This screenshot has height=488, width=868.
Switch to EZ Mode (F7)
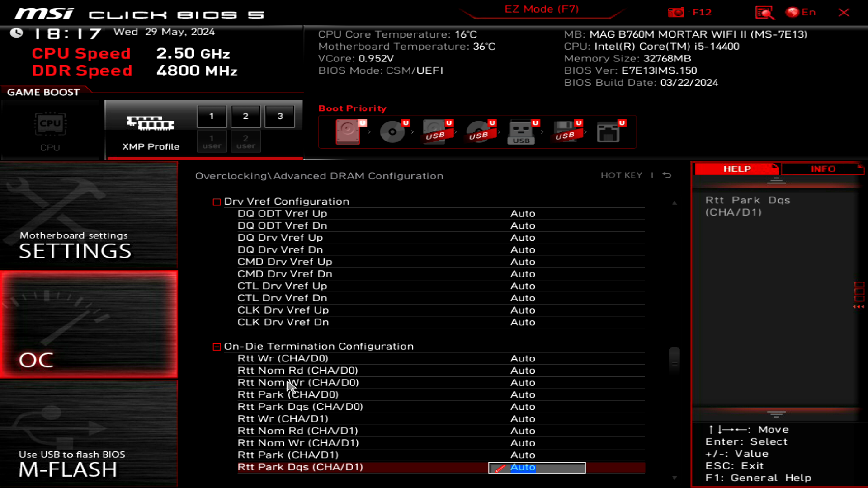pyautogui.click(x=541, y=9)
